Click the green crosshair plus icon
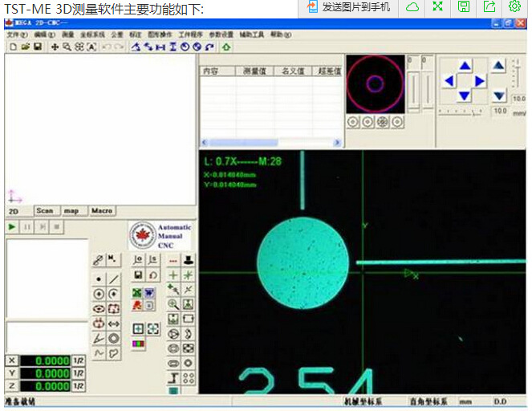This screenshot has width=532, height=415. [173, 275]
